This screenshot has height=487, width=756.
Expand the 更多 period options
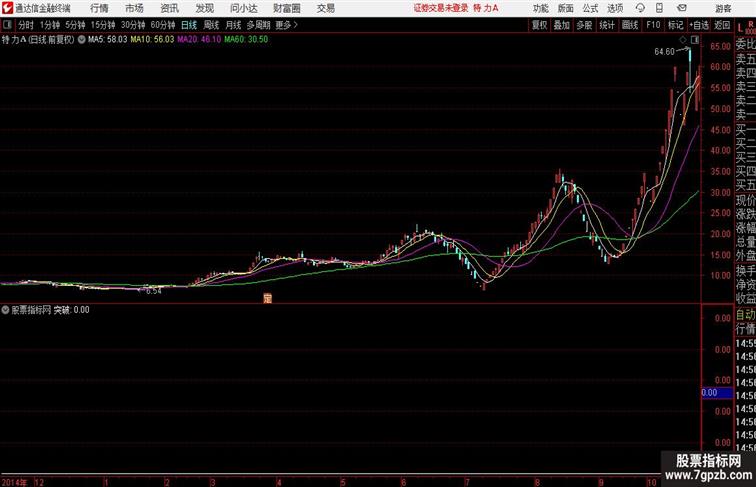[x=286, y=25]
